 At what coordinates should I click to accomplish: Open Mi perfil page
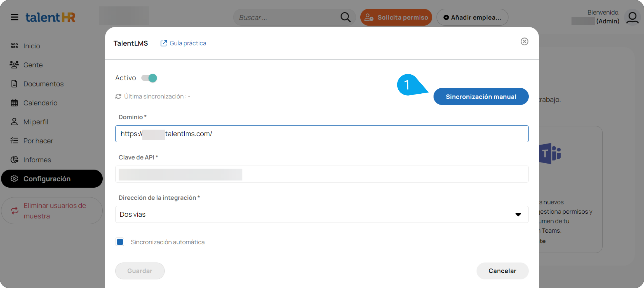[36, 122]
